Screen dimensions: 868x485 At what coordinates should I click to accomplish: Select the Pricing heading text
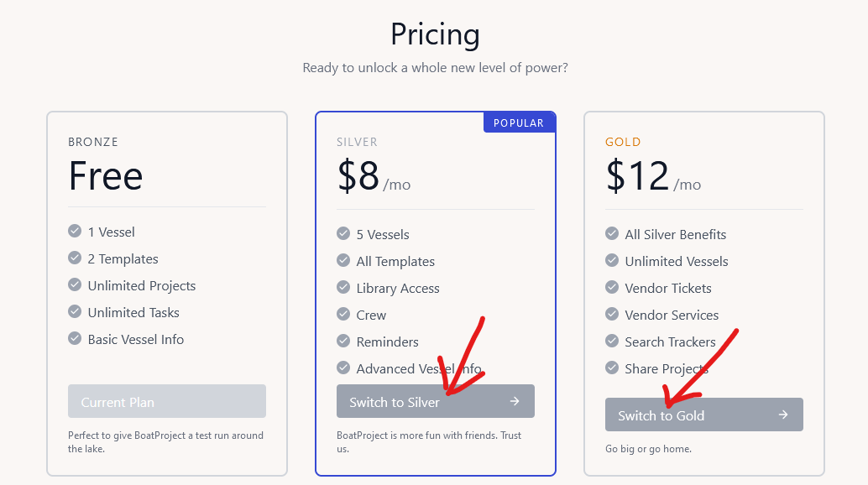point(435,34)
